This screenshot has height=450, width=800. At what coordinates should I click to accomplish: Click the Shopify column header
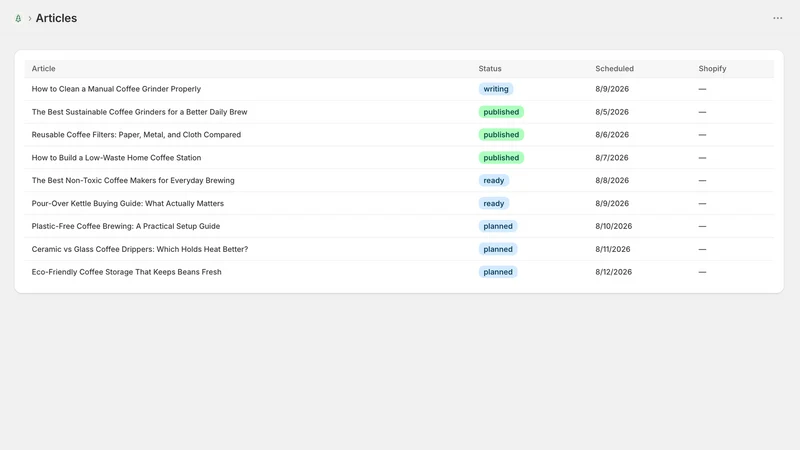point(712,68)
